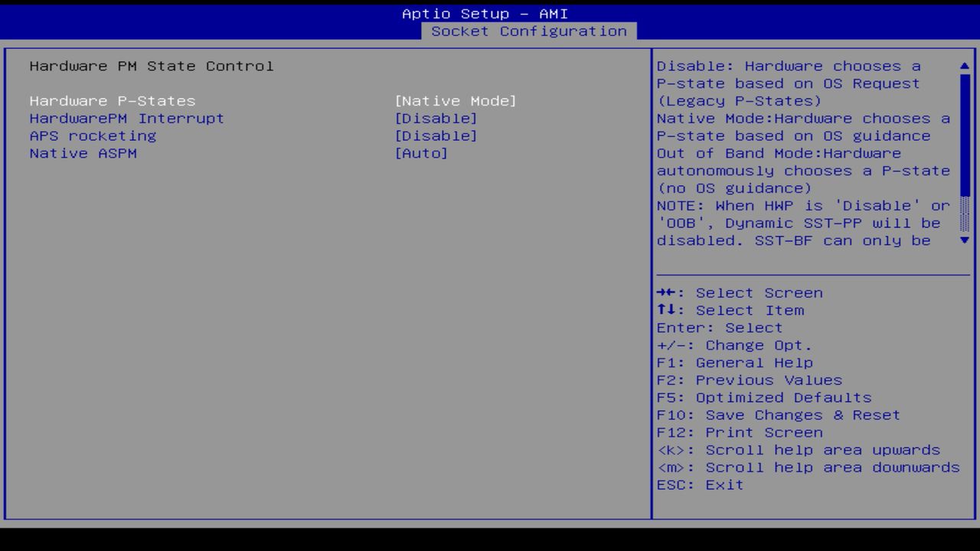Image resolution: width=980 pixels, height=551 pixels.
Task: Click the help area scroll-down arrow
Action: pos(964,239)
